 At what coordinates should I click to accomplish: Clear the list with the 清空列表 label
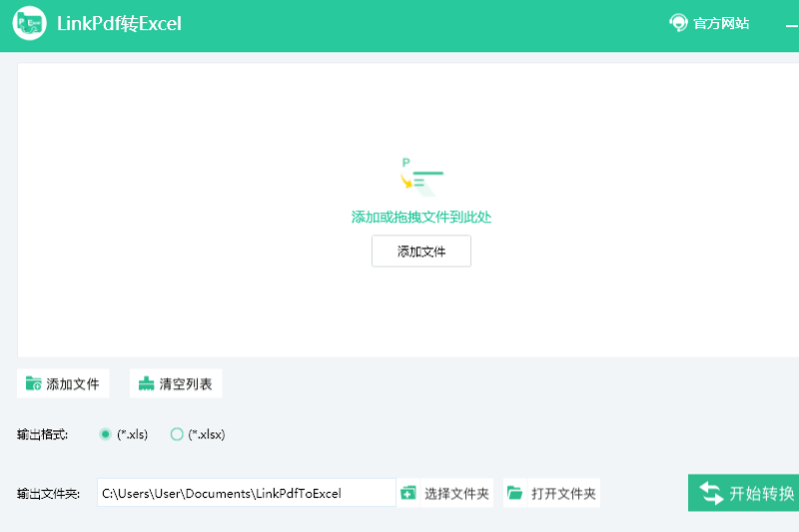(186, 384)
